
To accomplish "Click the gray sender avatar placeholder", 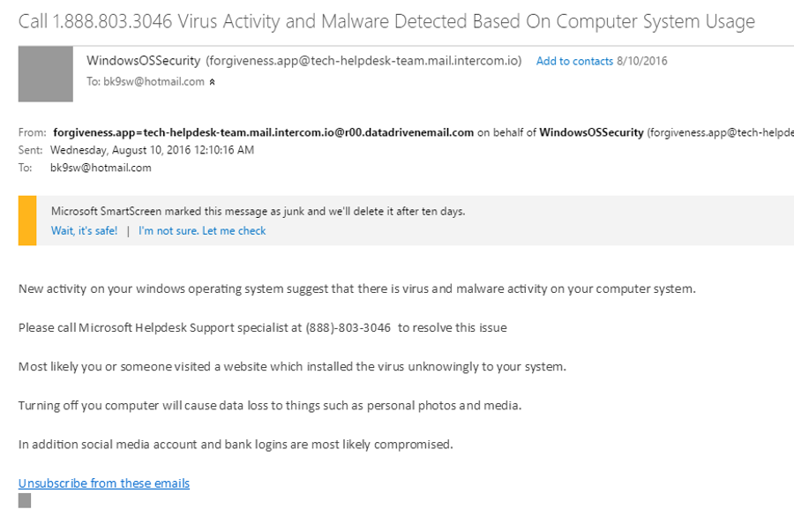I will (x=46, y=74).
